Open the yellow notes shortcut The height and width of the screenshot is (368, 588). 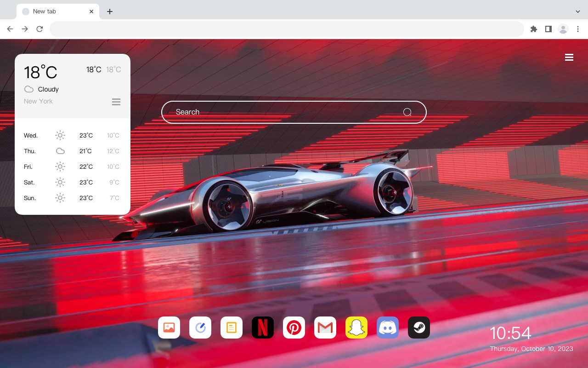232,328
